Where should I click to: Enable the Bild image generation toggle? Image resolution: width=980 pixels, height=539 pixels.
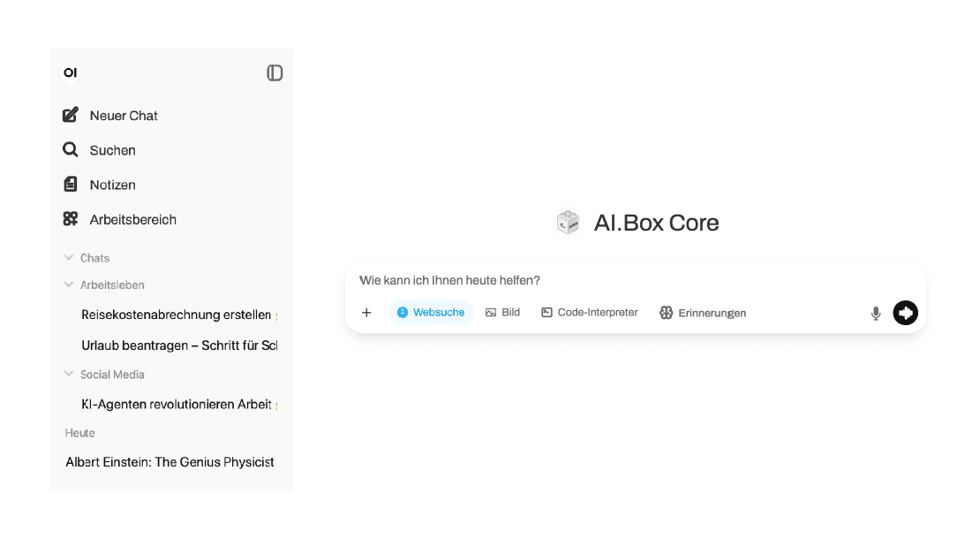coord(502,313)
